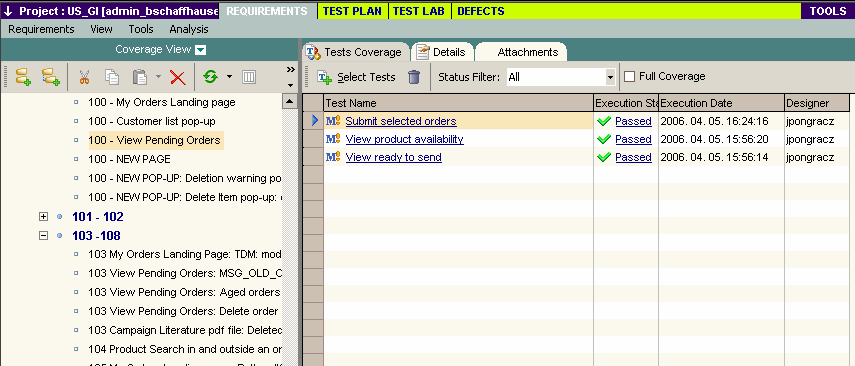Select 103 View Pending Orders: Aged orders requirement
The height and width of the screenshot is (366, 855).
coord(184,292)
